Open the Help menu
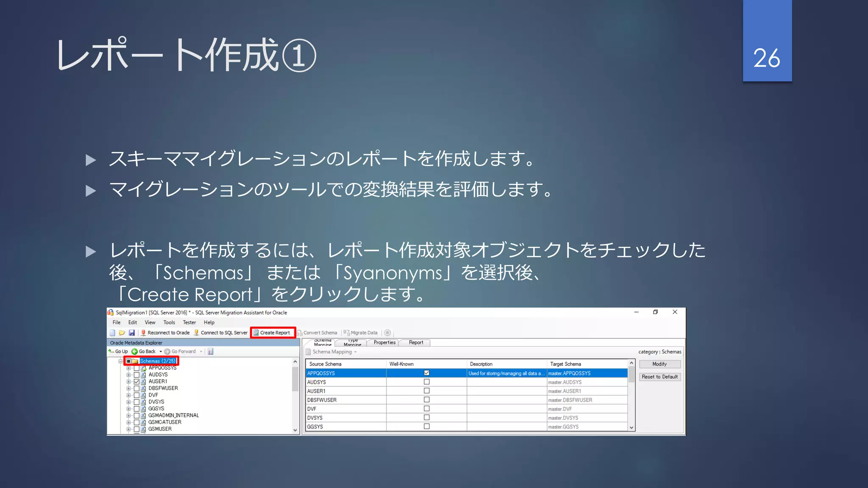The image size is (868, 488). point(209,322)
